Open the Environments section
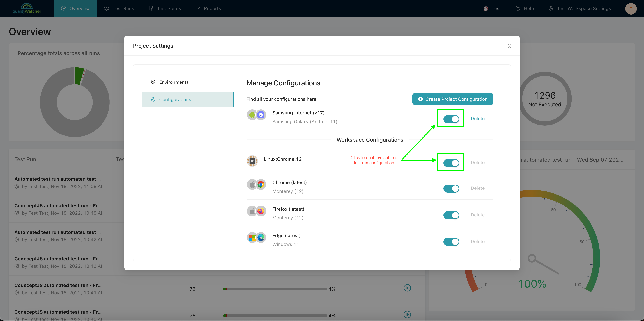The height and width of the screenshot is (321, 644). (x=174, y=82)
